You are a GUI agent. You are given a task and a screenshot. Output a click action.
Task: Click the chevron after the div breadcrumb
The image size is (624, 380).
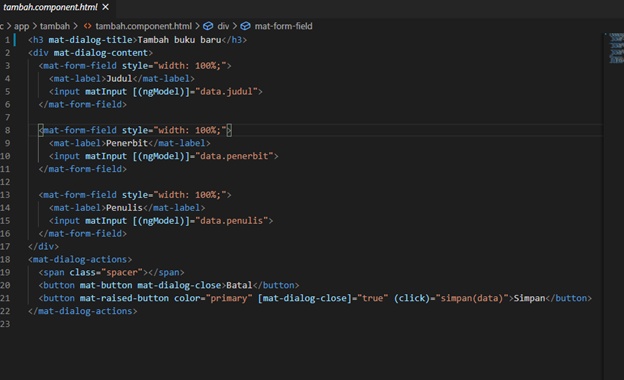point(234,26)
